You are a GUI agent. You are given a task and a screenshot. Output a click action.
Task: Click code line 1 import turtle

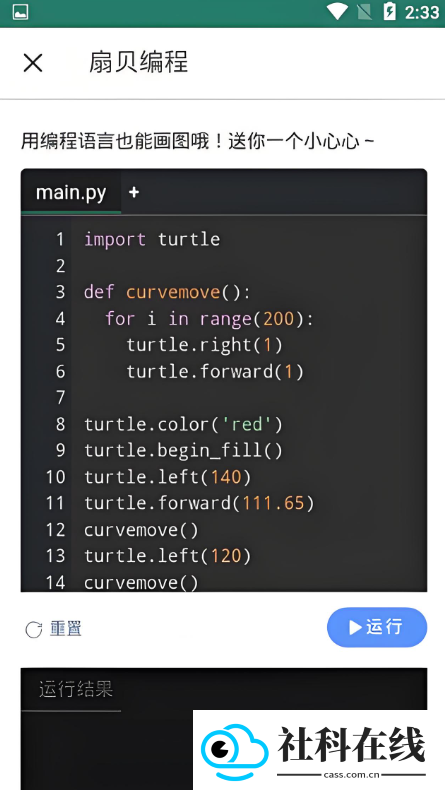point(152,239)
